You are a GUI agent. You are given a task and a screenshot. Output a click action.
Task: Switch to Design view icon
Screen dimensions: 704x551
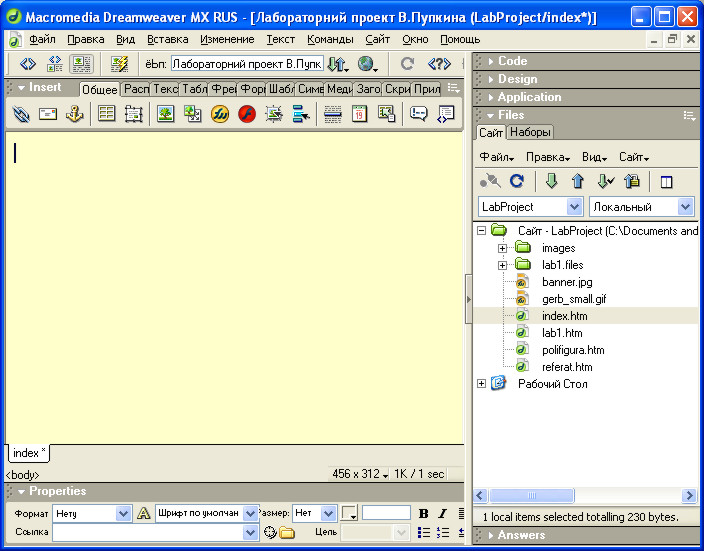click(x=81, y=64)
